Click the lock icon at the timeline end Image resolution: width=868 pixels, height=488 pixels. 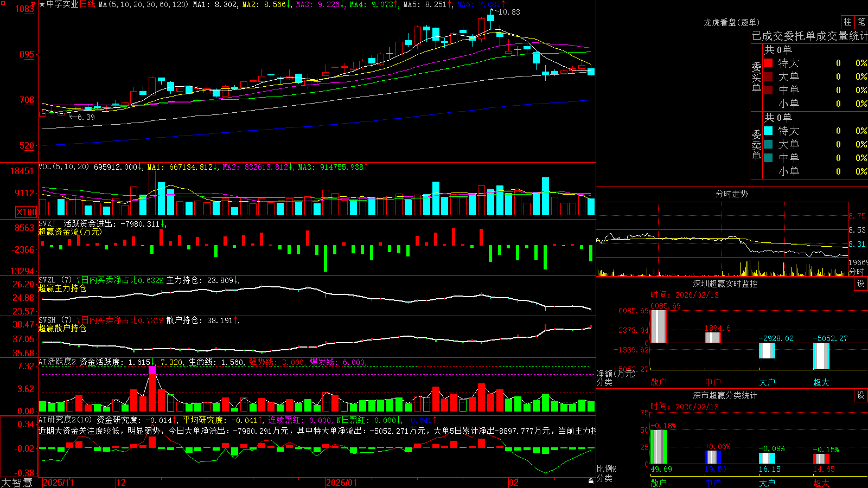tap(591, 481)
